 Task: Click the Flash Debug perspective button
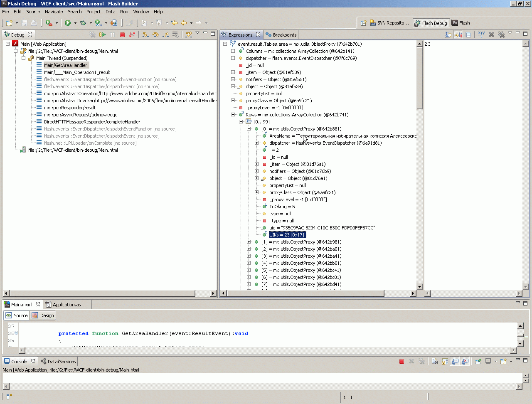431,23
